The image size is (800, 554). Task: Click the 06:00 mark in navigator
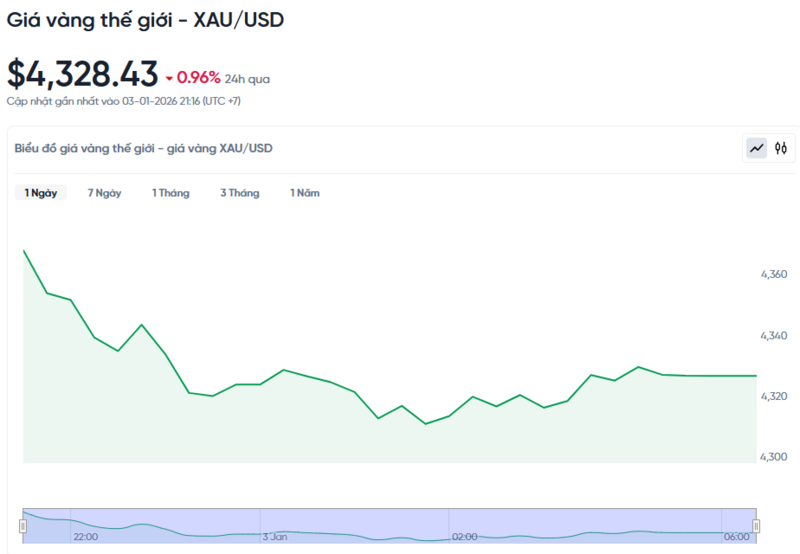tap(735, 537)
